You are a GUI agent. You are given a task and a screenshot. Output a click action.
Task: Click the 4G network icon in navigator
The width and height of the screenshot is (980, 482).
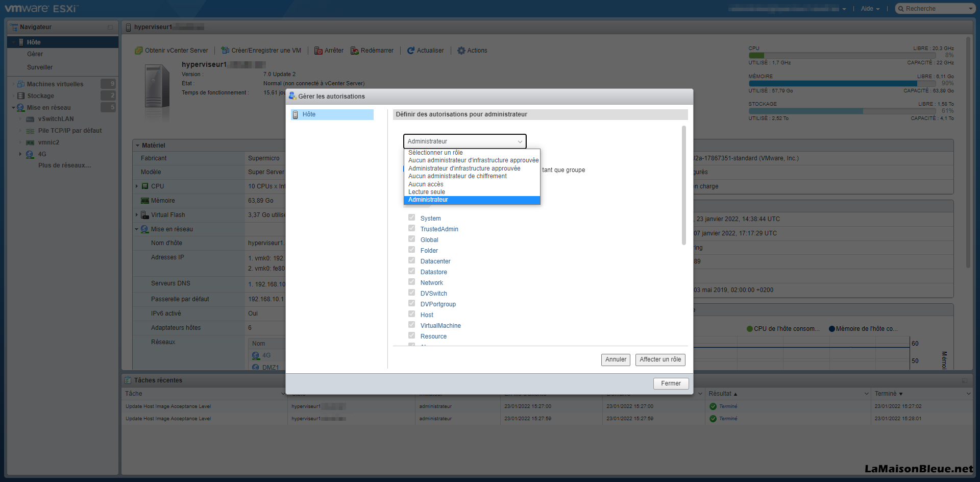point(30,154)
